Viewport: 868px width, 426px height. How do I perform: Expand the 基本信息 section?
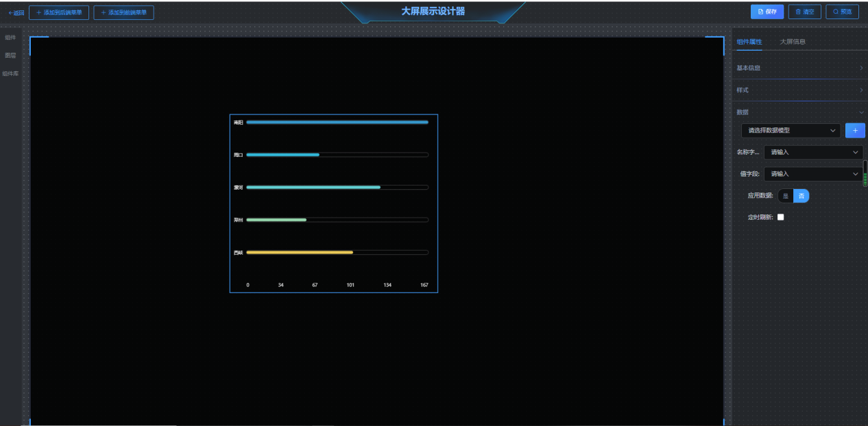pos(799,68)
